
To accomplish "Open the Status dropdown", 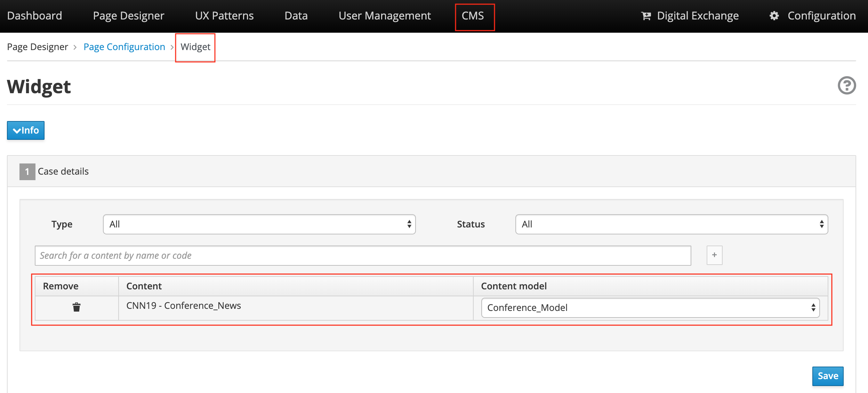I will click(671, 224).
